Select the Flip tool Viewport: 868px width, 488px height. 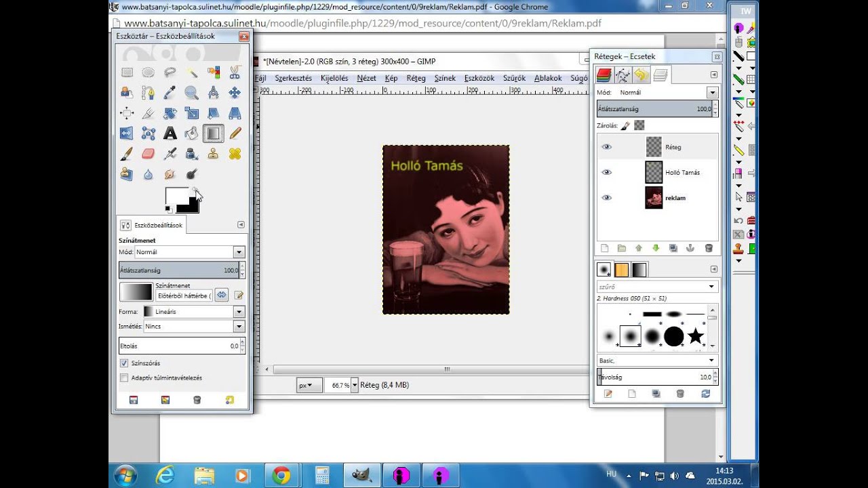[127, 134]
